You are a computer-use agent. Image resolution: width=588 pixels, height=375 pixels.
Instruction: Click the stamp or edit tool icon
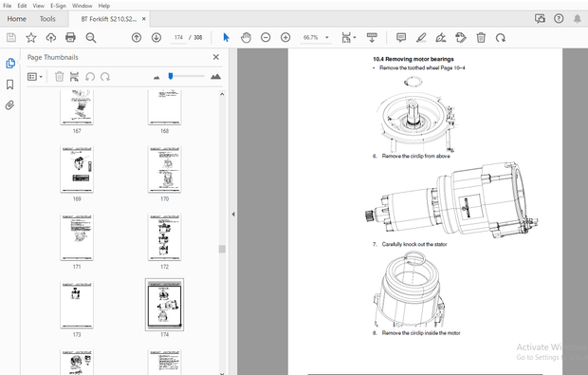[461, 38]
